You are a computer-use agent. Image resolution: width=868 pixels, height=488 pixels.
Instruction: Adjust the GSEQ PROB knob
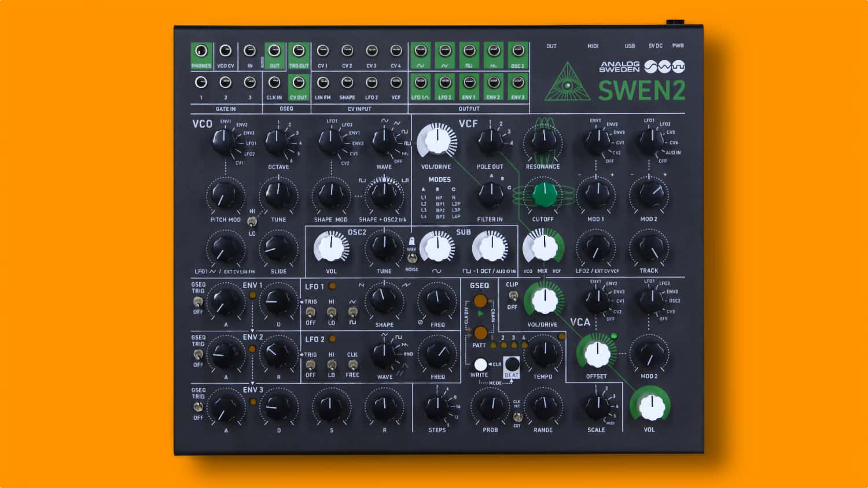[490, 407]
